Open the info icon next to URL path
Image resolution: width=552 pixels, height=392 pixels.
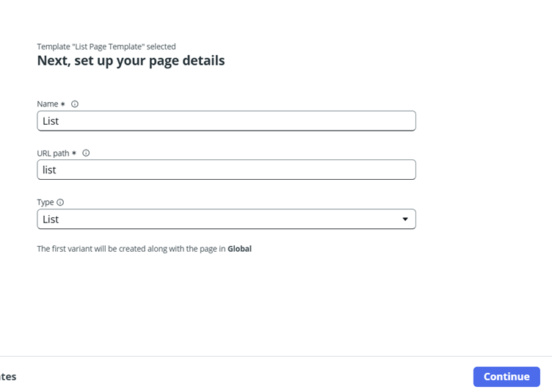coord(86,153)
